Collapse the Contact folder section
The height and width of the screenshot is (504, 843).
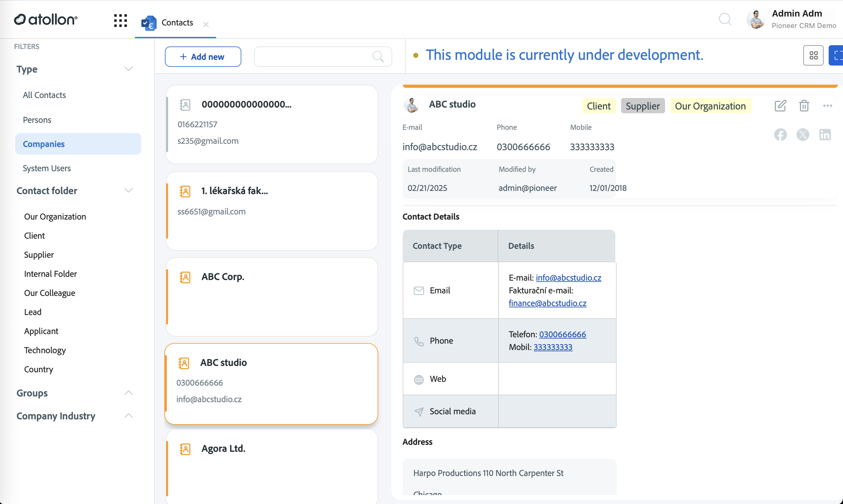click(128, 191)
